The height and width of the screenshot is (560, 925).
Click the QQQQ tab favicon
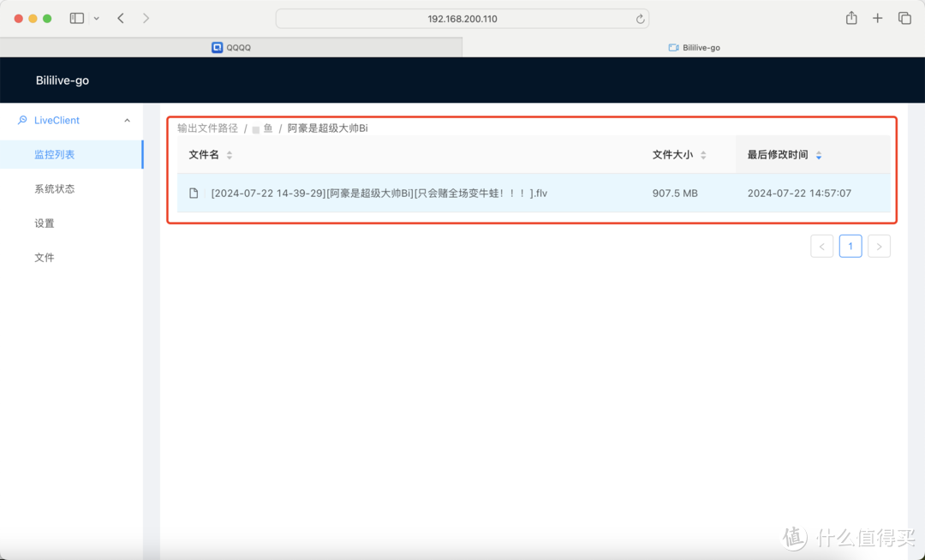pos(217,47)
